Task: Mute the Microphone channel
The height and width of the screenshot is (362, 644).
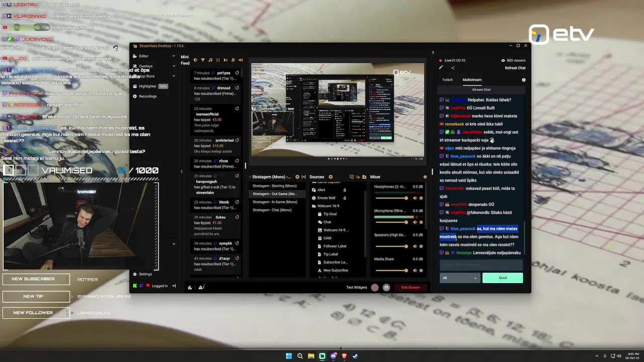Action: (x=415, y=222)
